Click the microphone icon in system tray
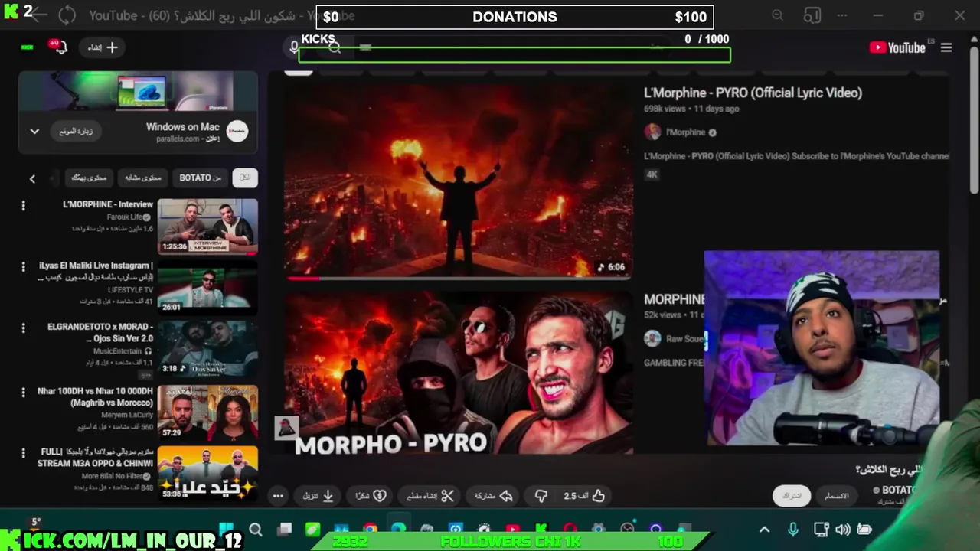 coord(793,530)
